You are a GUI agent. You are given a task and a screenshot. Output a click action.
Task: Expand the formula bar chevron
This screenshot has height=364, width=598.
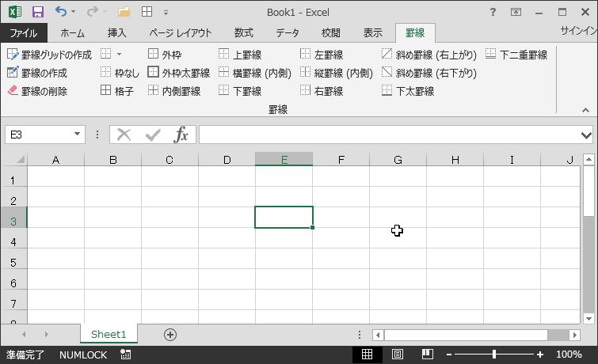tap(586, 135)
